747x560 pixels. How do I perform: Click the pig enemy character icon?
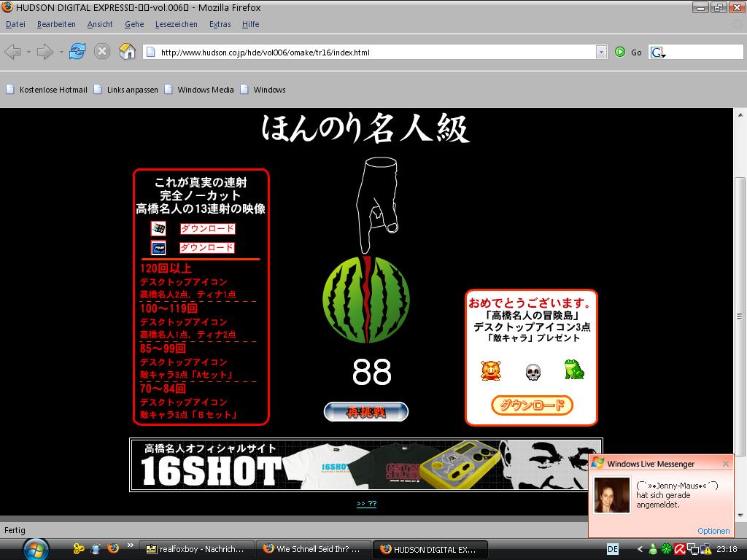(491, 370)
